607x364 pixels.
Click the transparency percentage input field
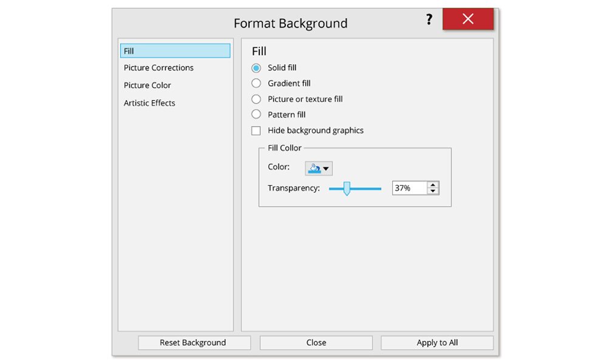[x=409, y=188]
